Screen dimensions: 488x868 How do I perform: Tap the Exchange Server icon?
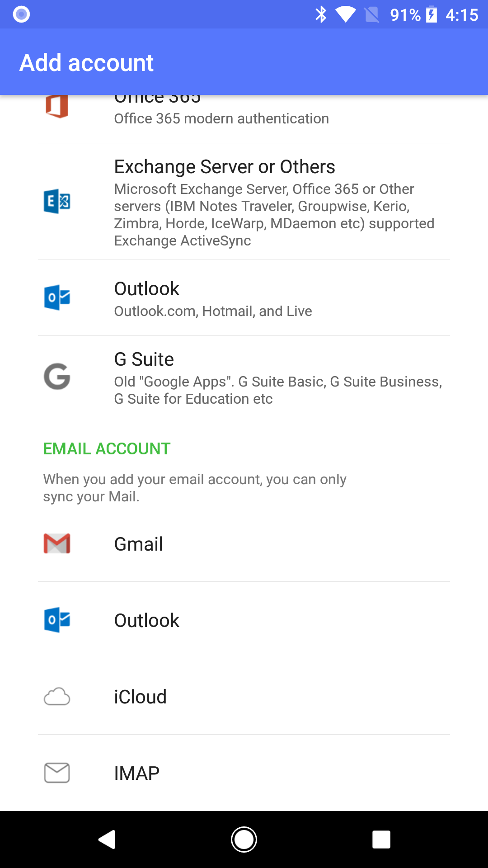click(57, 201)
